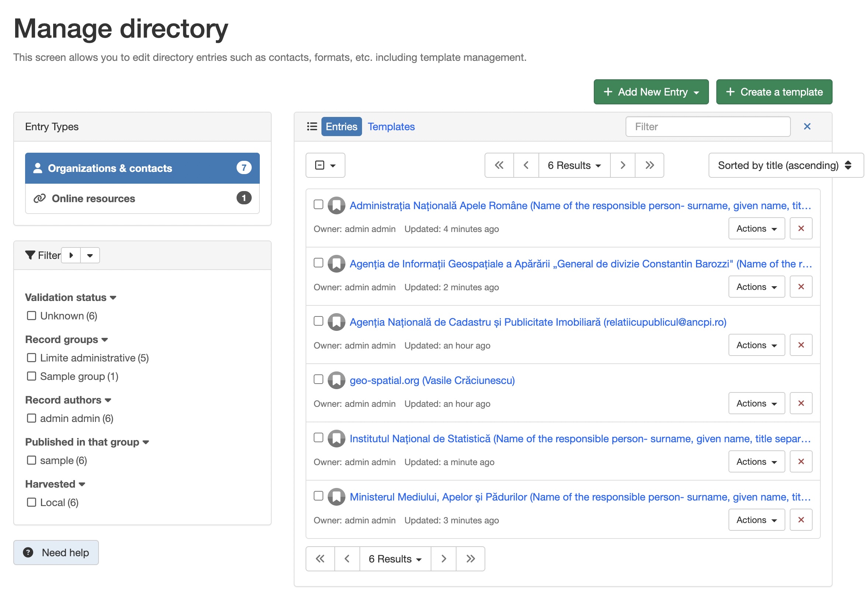Viewport: 868px width, 599px height.
Task: Tick the Unknown validation status checkbox
Action: click(x=31, y=316)
